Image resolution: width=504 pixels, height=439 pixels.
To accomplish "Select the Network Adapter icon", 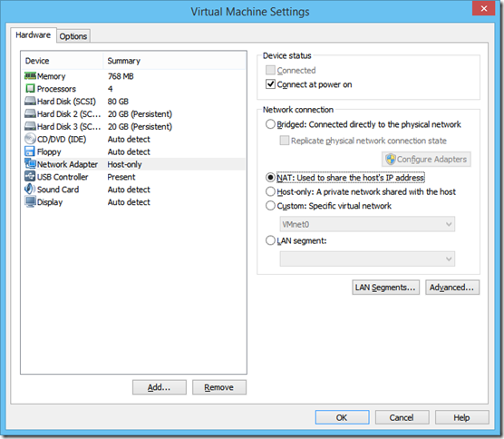I will tap(30, 164).
